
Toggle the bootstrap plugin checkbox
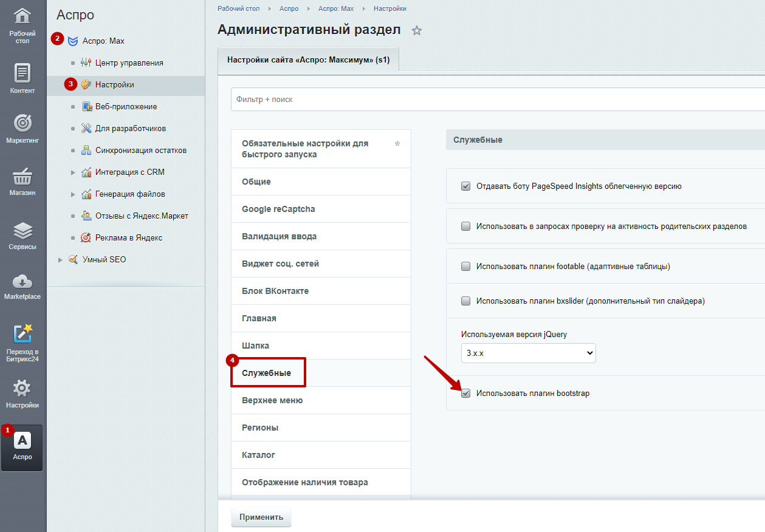click(466, 393)
